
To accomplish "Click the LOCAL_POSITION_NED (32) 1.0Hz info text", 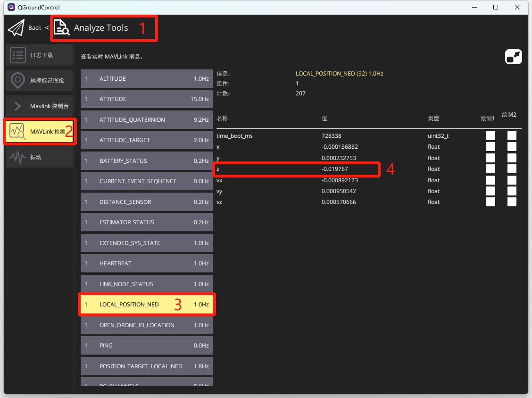I will coord(339,73).
